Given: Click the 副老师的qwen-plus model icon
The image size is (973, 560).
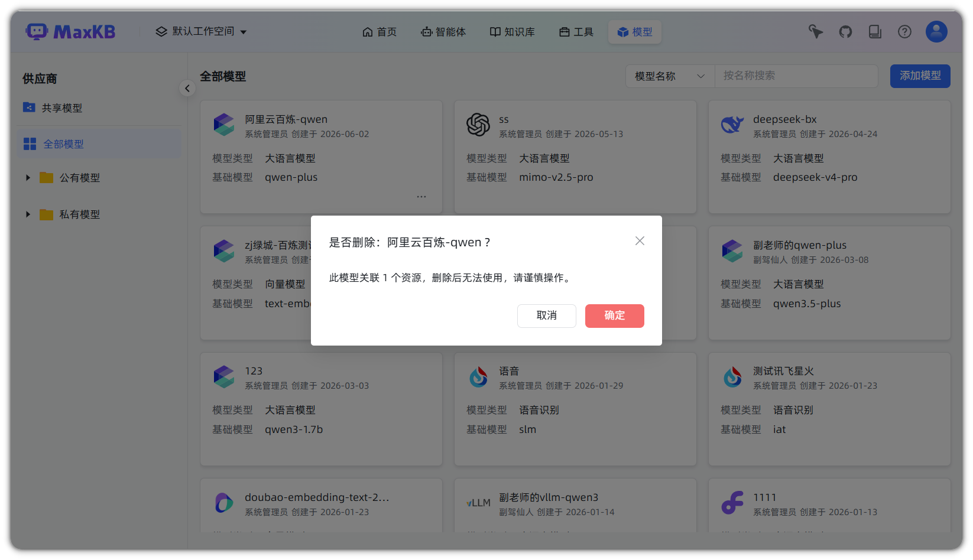Looking at the screenshot, I should click(x=732, y=251).
